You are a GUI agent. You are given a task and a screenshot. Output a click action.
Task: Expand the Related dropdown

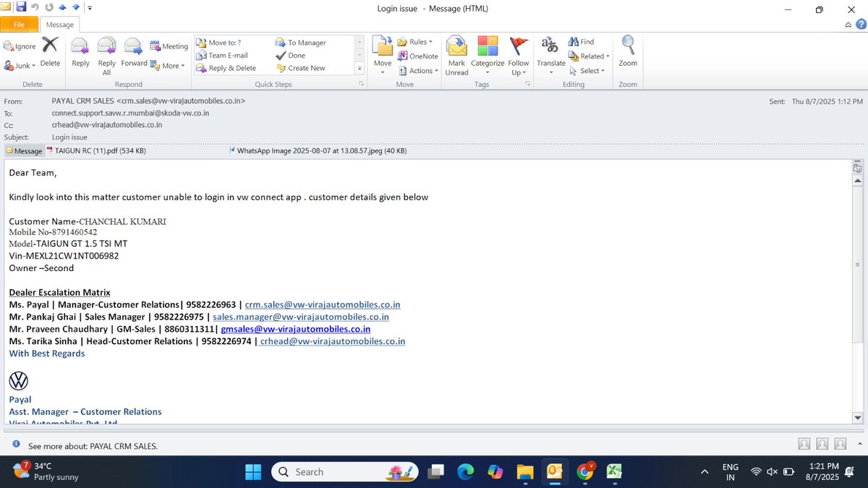tap(590, 56)
